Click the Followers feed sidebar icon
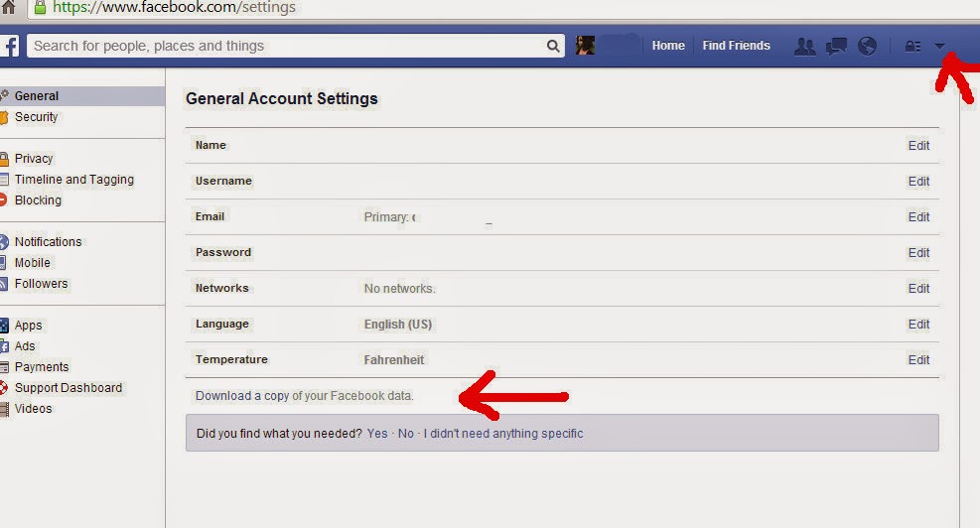Viewport: 980px width, 528px height. (4, 284)
